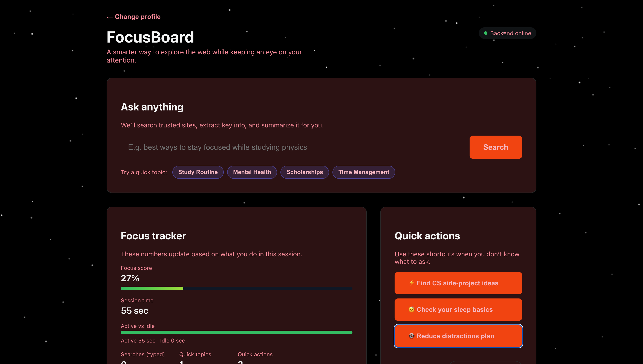Open the Change profile link
The height and width of the screenshot is (364, 643).
138,17
